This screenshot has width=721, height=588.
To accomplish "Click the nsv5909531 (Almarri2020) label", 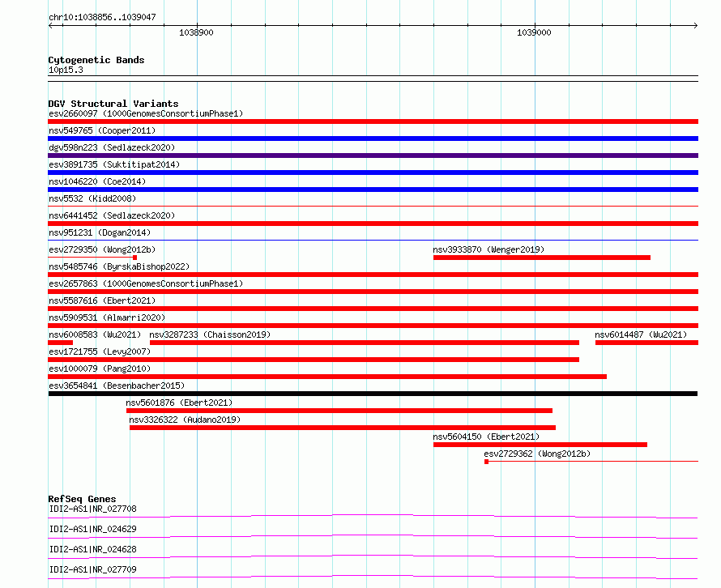I will point(107,317).
